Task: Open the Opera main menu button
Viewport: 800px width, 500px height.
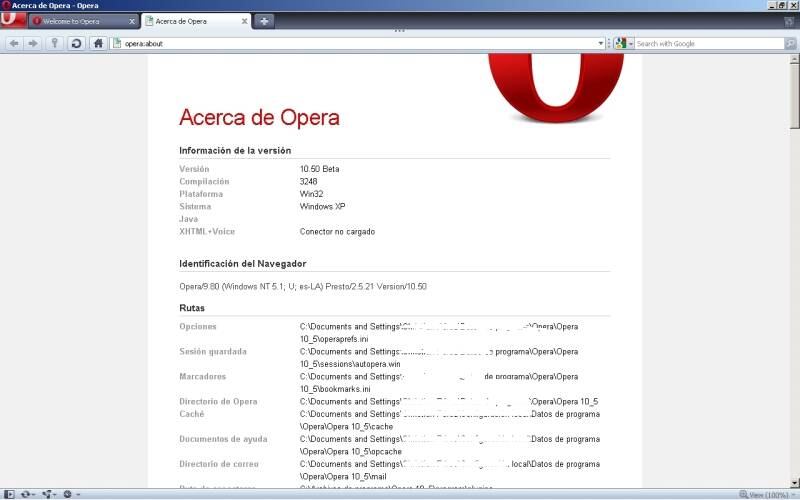Action: (x=13, y=20)
